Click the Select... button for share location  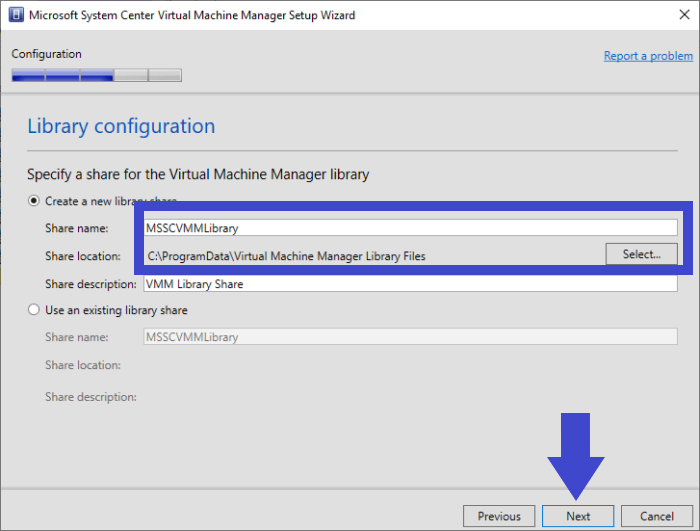(642, 254)
